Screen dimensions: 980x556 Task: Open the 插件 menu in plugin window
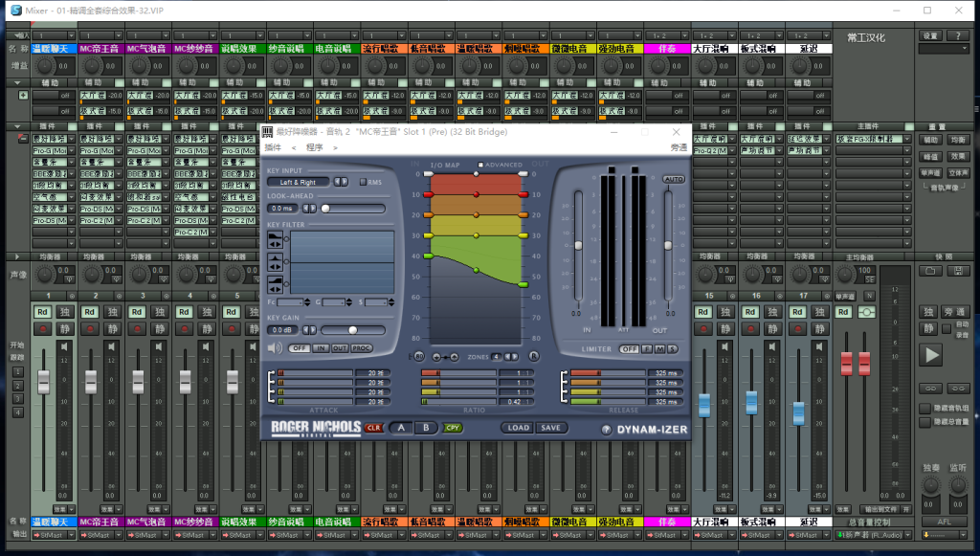pos(273,147)
